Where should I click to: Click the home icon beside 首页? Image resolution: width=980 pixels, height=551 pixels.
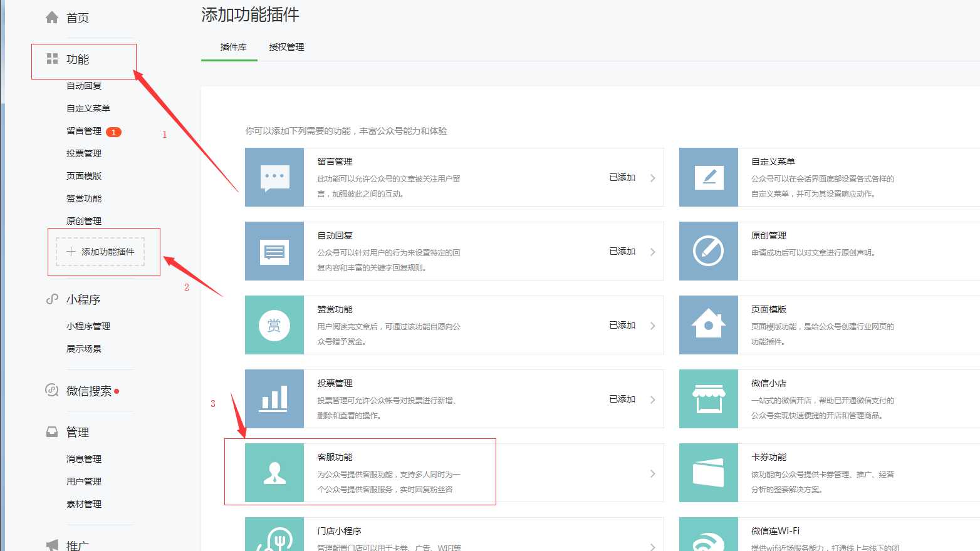(52, 18)
